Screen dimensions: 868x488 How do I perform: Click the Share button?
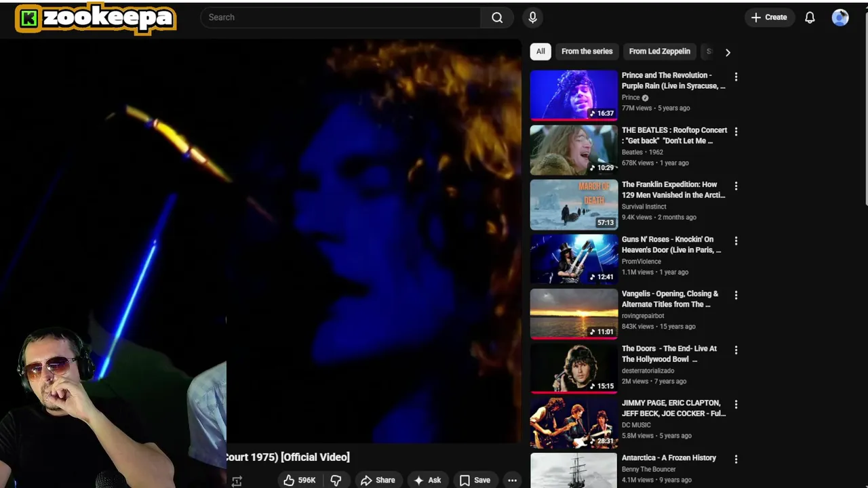tap(378, 480)
